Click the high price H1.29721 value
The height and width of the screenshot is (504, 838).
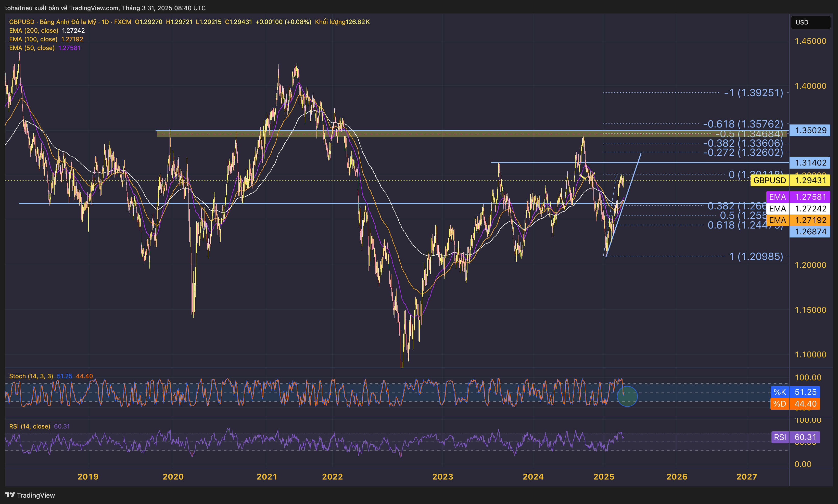[179, 22]
